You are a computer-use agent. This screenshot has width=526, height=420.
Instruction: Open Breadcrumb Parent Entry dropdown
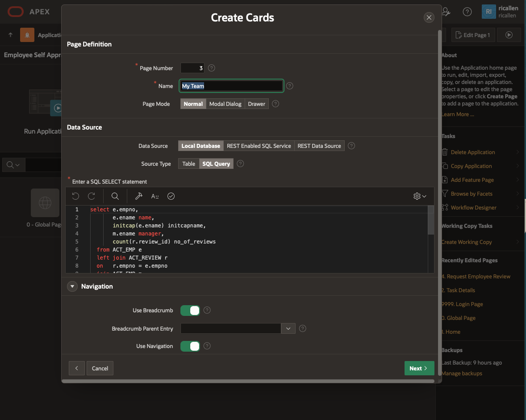(x=288, y=328)
